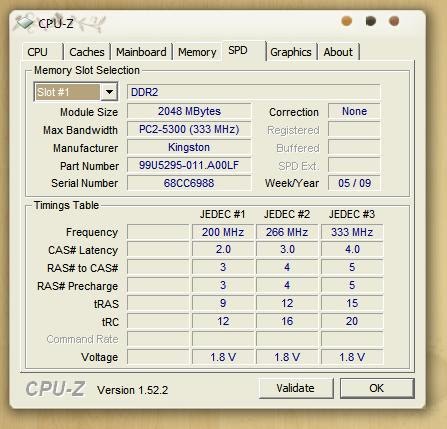Click the tRC value 20
The image size is (447, 429).
click(352, 321)
